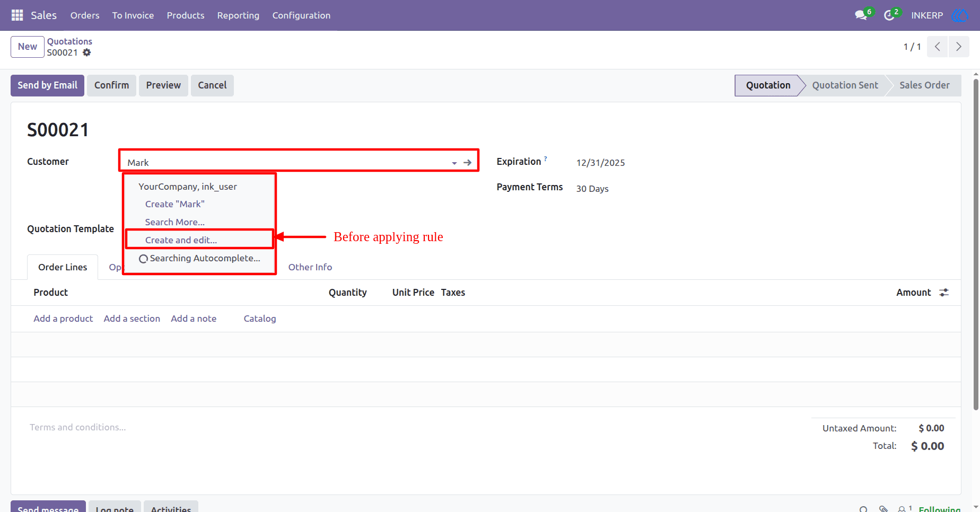This screenshot has height=512, width=980.
Task: Cancel the quotation
Action: [x=212, y=85]
